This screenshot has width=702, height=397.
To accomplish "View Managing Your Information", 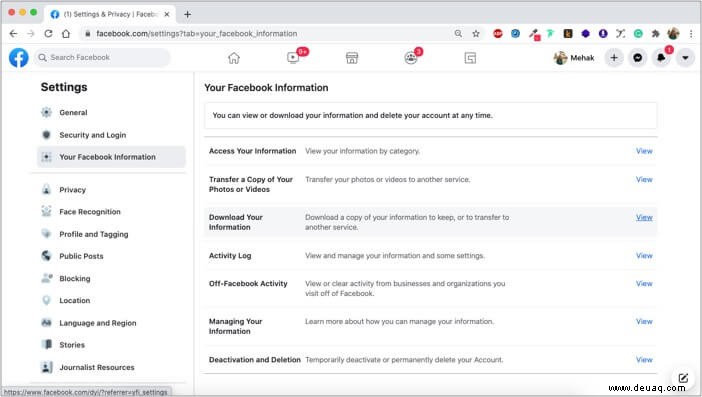I will tap(644, 322).
